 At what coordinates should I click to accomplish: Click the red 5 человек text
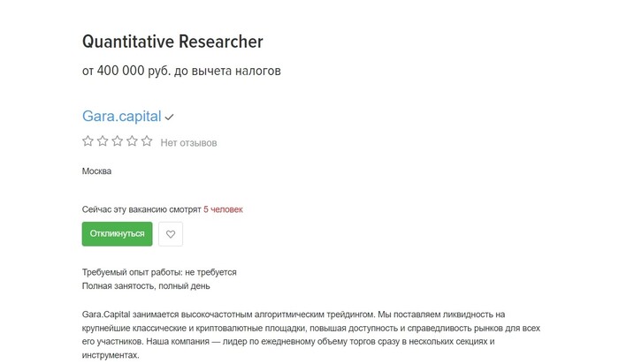223,209
